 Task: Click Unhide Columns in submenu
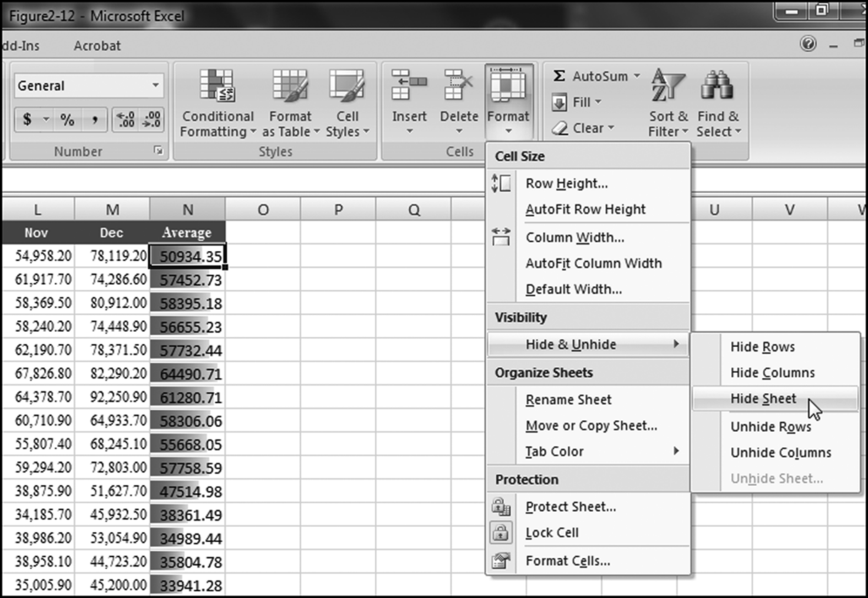pos(775,453)
